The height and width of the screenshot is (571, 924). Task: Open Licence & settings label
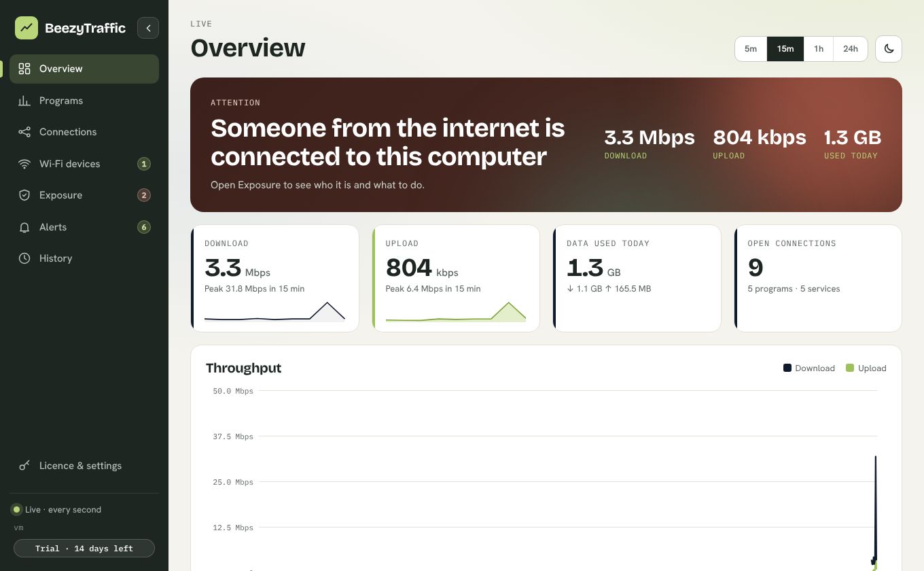80,466
